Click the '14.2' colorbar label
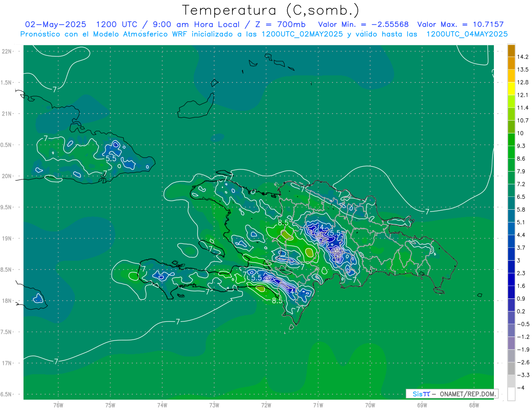Viewport: 532px width, 411px height. click(x=523, y=57)
